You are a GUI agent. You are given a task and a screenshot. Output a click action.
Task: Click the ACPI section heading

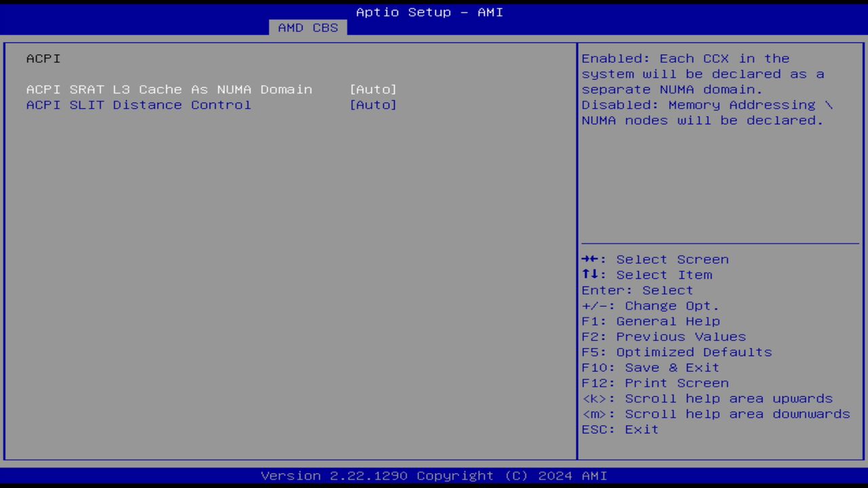click(43, 58)
